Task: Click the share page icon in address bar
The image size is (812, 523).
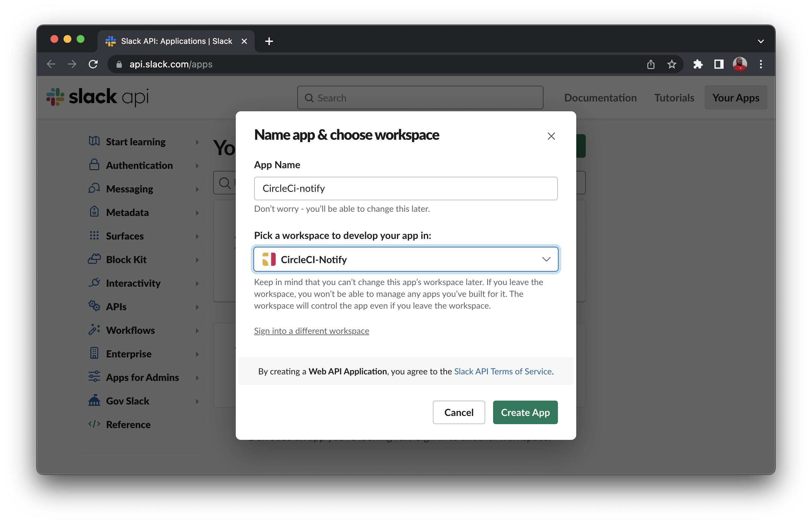Action: click(x=651, y=64)
